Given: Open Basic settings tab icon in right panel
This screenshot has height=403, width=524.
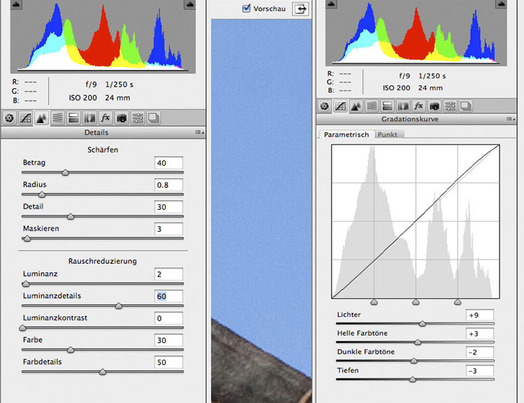Looking at the screenshot, I should tap(324, 106).
